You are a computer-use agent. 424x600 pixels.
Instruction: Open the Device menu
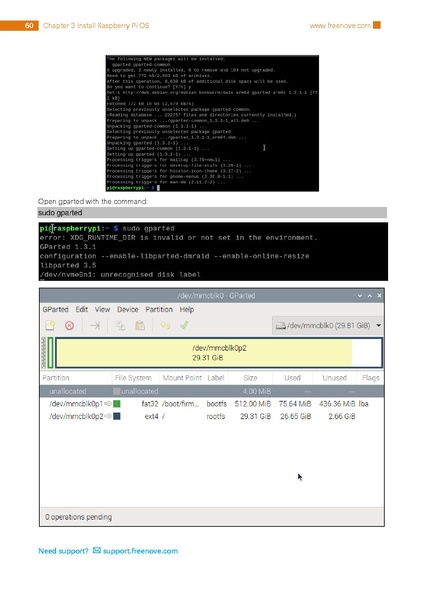click(x=127, y=309)
